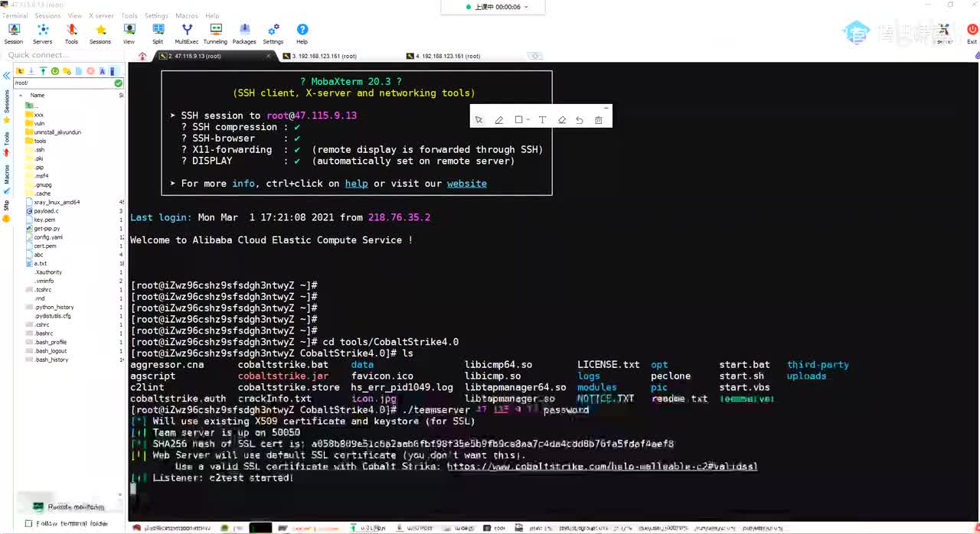Click the undo annotation icon
The height and width of the screenshot is (534, 980).
point(580,120)
